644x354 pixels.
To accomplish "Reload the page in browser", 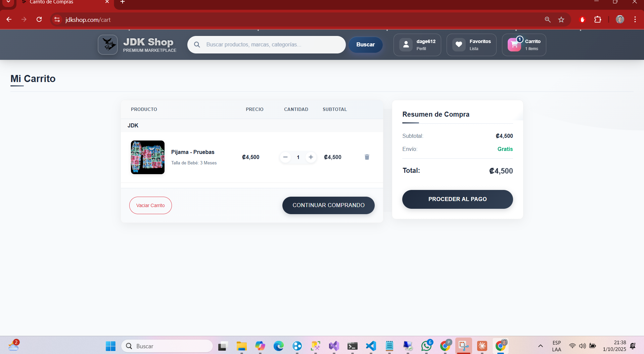I will pos(39,19).
